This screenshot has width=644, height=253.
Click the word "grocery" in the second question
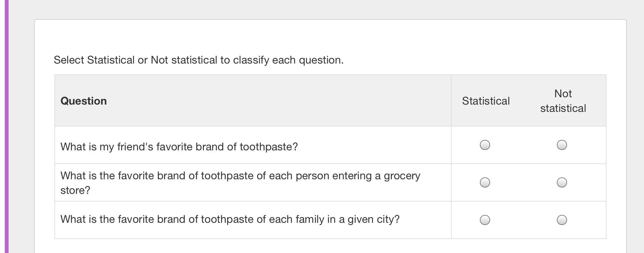coord(402,176)
